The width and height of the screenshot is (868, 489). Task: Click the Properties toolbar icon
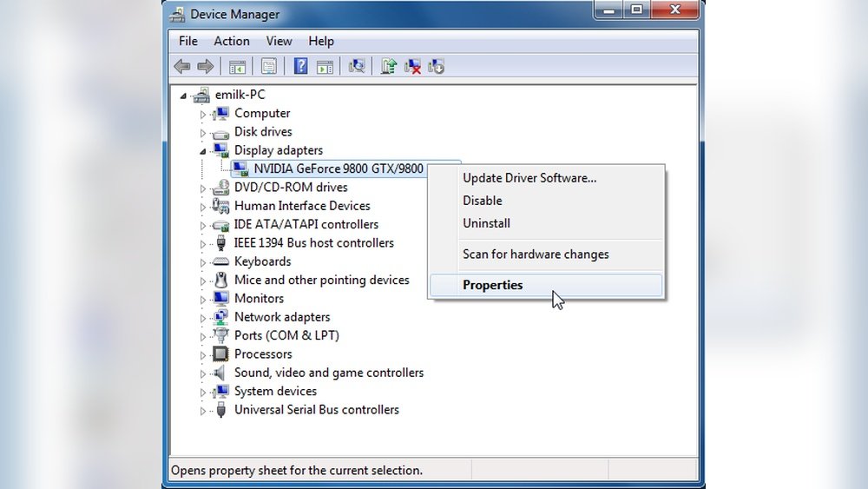[x=269, y=66]
